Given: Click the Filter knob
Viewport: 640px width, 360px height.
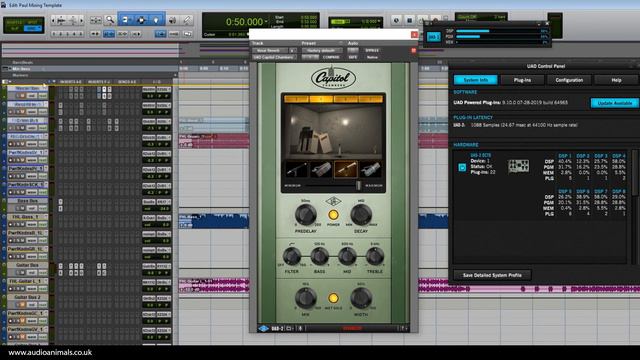Looking at the screenshot, I should tap(292, 256).
